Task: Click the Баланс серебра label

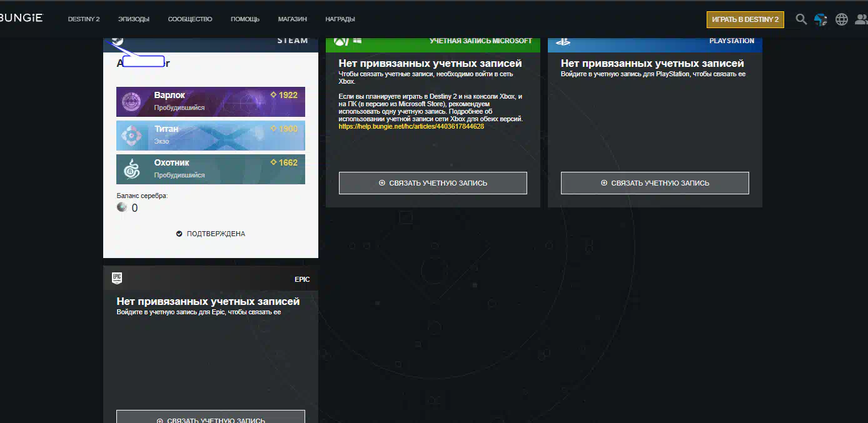Action: tap(143, 196)
